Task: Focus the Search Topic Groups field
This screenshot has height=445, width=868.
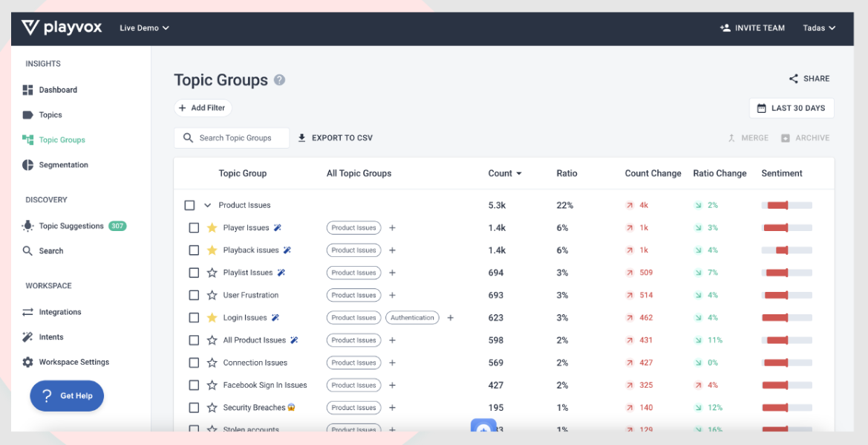Action: pyautogui.click(x=232, y=138)
